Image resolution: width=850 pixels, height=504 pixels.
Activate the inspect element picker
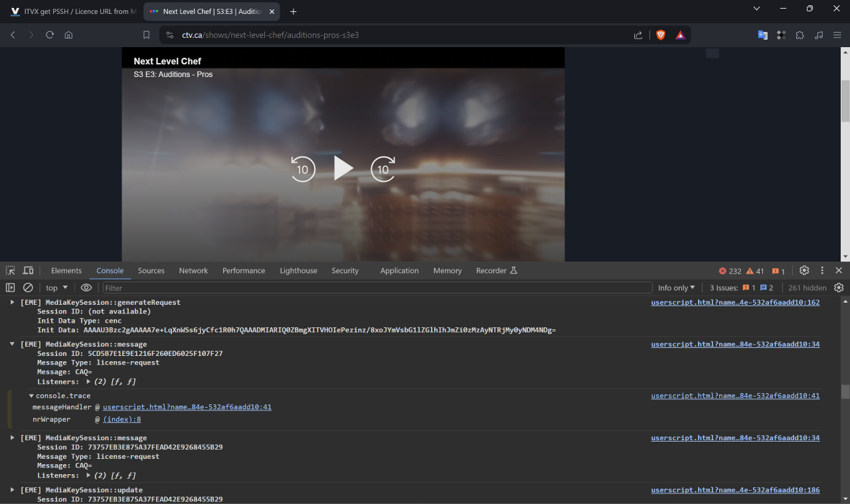[11, 270]
